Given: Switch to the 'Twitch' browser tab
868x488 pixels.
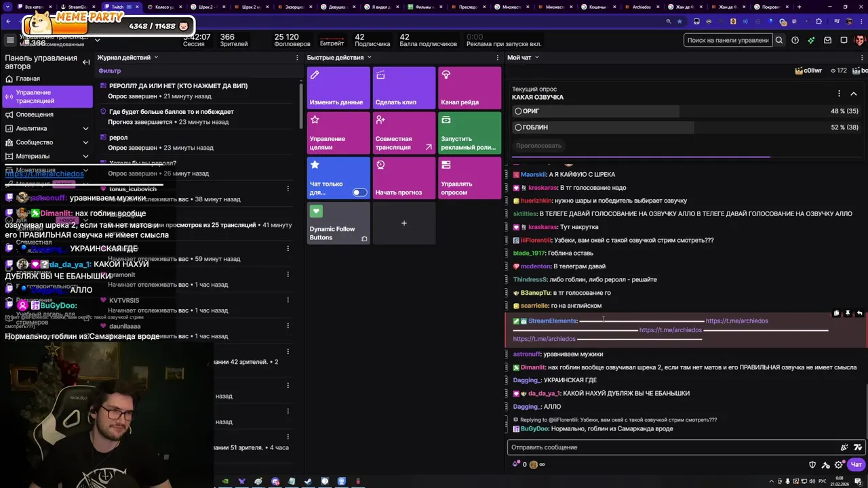Looking at the screenshot, I should [122, 7].
